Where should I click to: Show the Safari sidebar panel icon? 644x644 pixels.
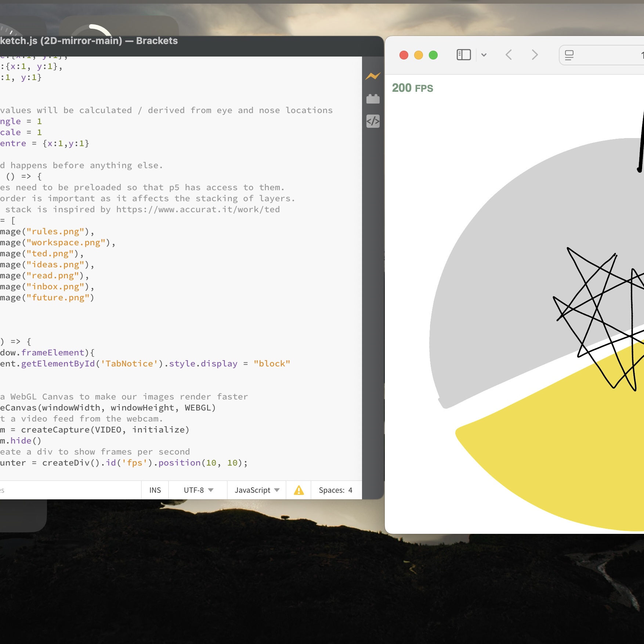(x=463, y=55)
